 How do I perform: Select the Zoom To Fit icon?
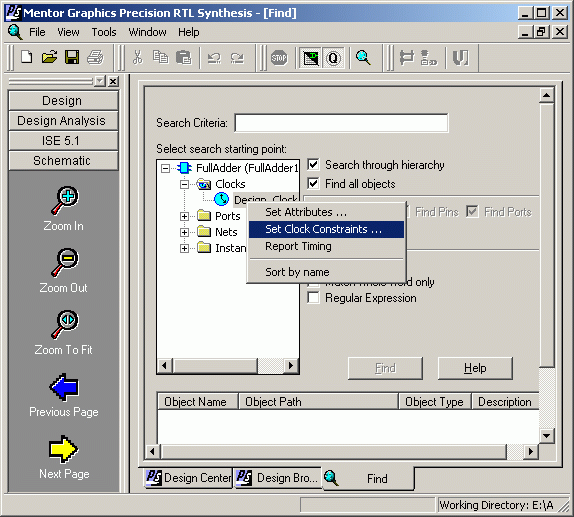click(x=64, y=324)
